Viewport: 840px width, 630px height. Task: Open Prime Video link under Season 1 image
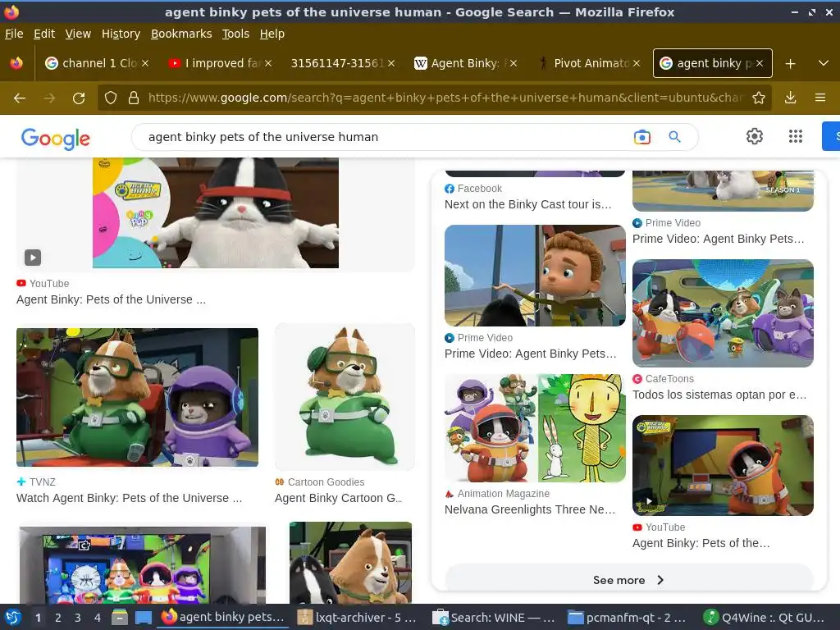pos(718,239)
